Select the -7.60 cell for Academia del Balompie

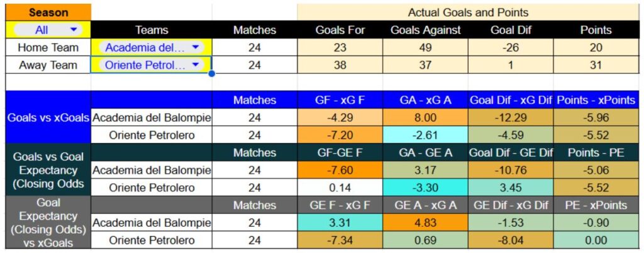(340, 170)
